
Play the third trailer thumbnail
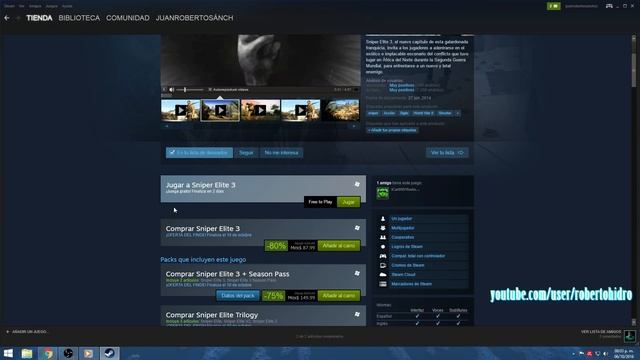coord(260,110)
